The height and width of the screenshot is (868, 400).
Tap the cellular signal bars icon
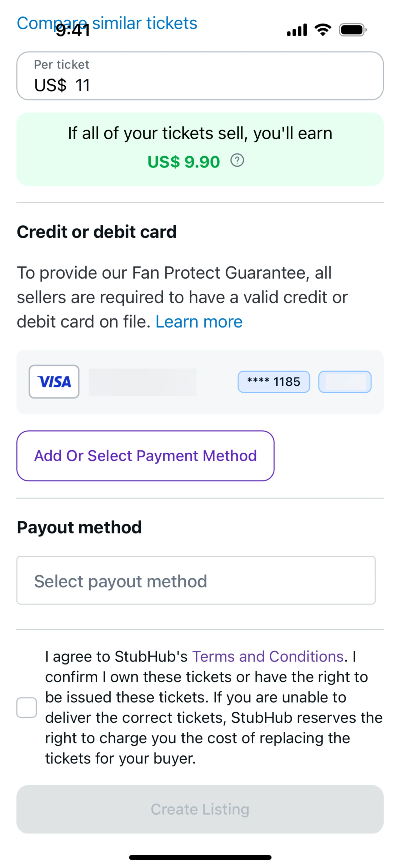coord(297,30)
